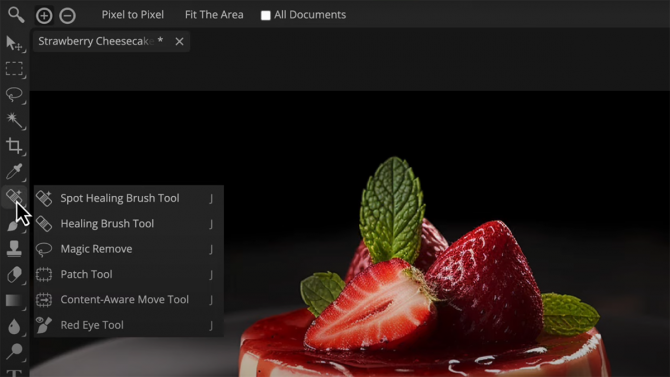670x377 pixels.
Task: Click Pixel to Pixel zoom option
Action: 132,15
